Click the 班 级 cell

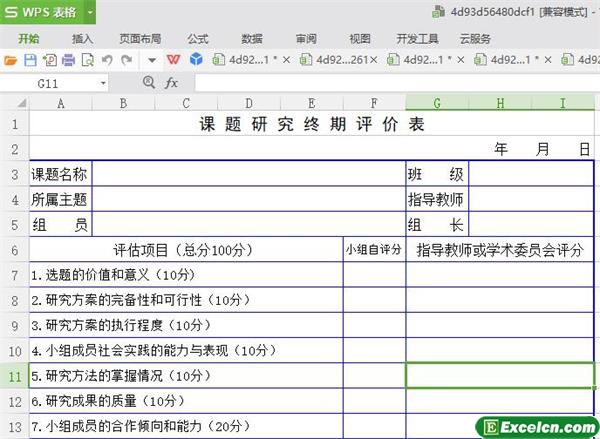[x=437, y=174]
